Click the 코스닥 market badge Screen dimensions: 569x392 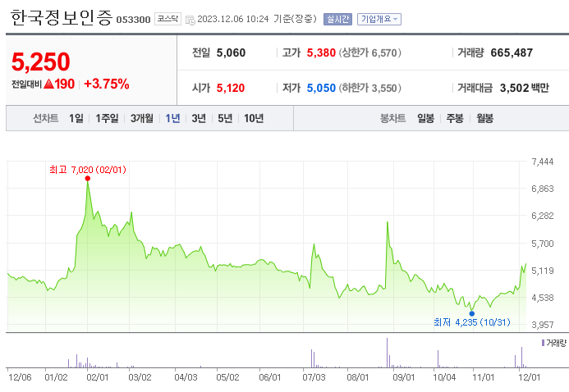(167, 19)
